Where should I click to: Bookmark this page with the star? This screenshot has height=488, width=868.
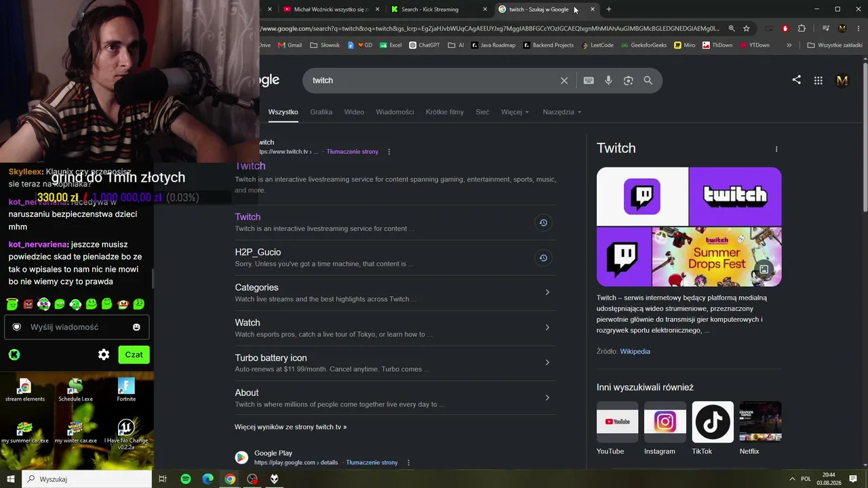point(747,28)
